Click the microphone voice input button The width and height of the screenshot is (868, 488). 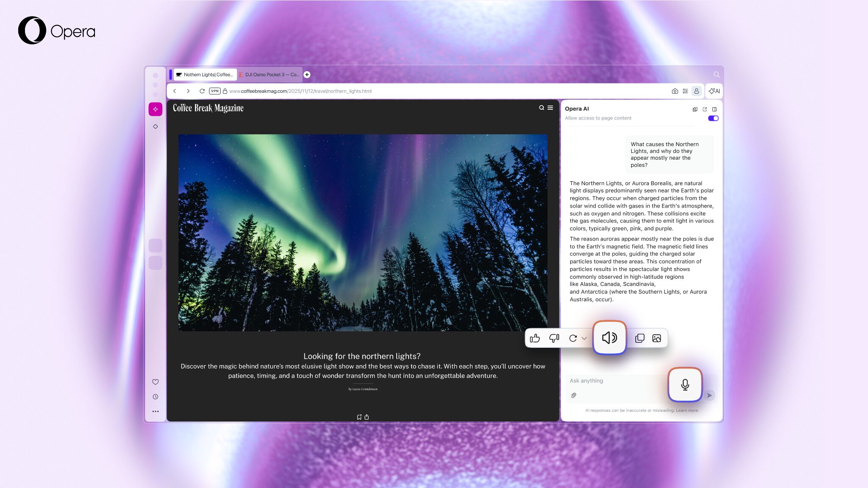685,384
